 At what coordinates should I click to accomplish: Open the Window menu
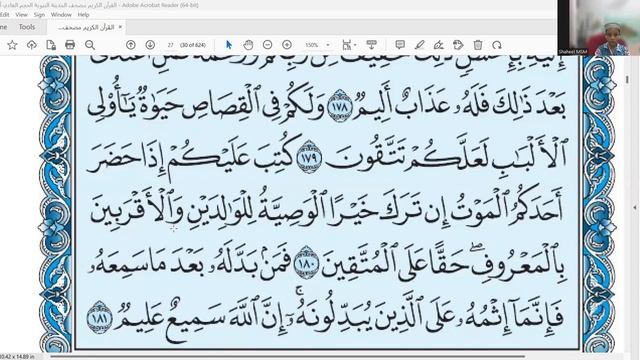pos(61,15)
